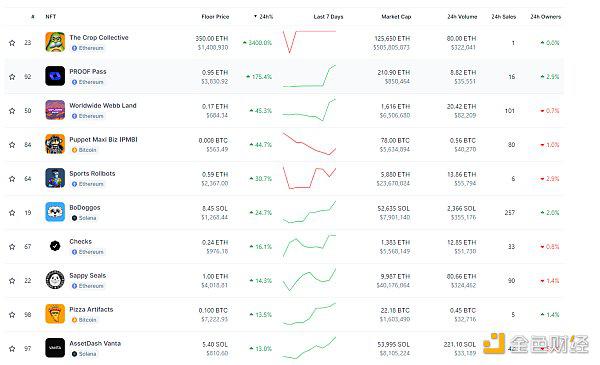This screenshot has height=365, width=600.
Task: Sort by 24h Volume header
Action: click(x=462, y=17)
